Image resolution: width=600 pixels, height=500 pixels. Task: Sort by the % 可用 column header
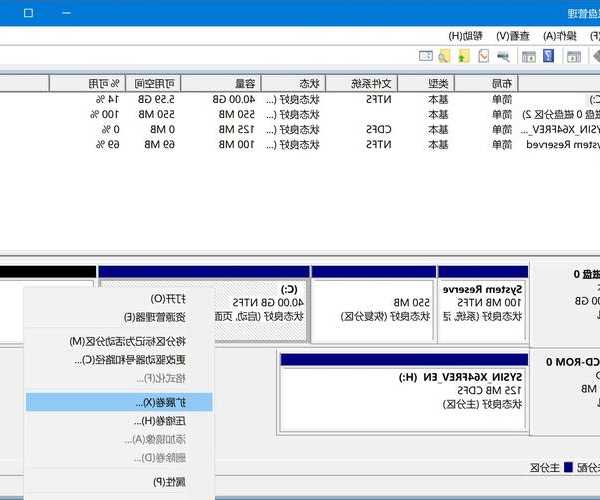88,83
